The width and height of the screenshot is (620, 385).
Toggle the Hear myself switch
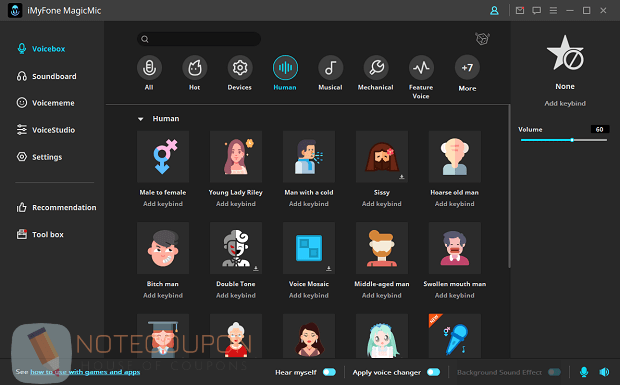coord(329,372)
